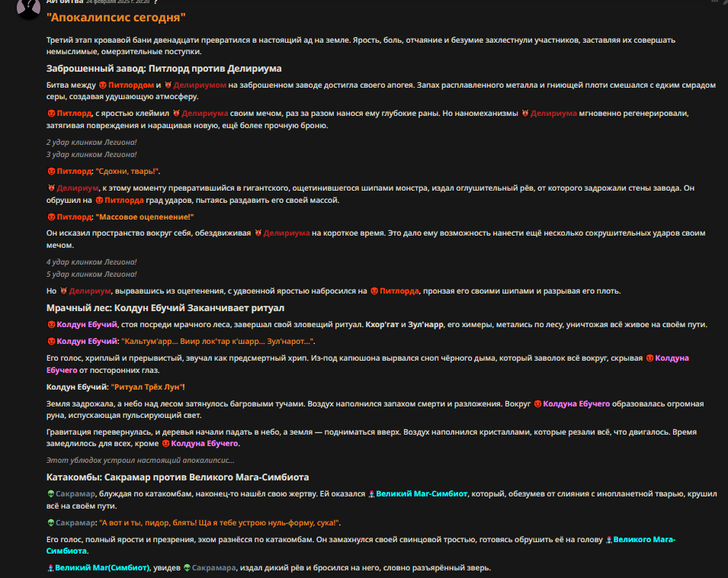
Task: Click emoji before "Питлорд: Сдохни, тварь!"
Action: 52,172
